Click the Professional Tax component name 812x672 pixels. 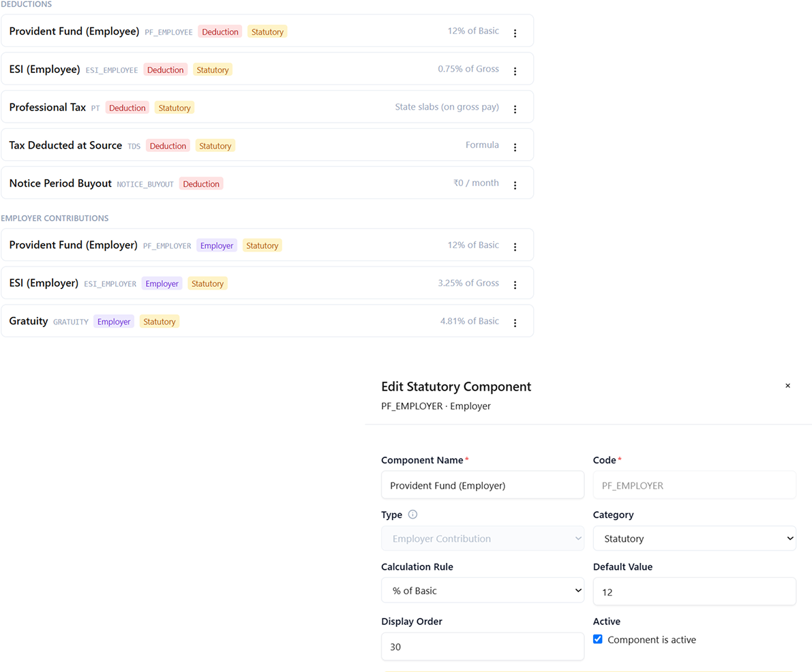[48, 107]
